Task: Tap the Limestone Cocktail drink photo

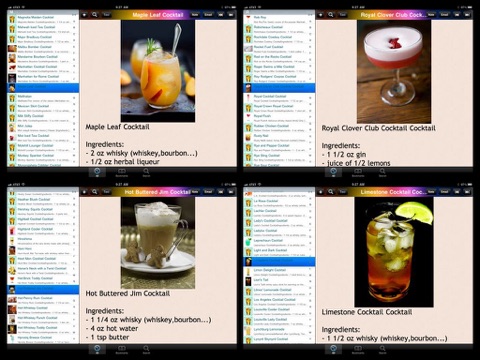Action: click(394, 252)
